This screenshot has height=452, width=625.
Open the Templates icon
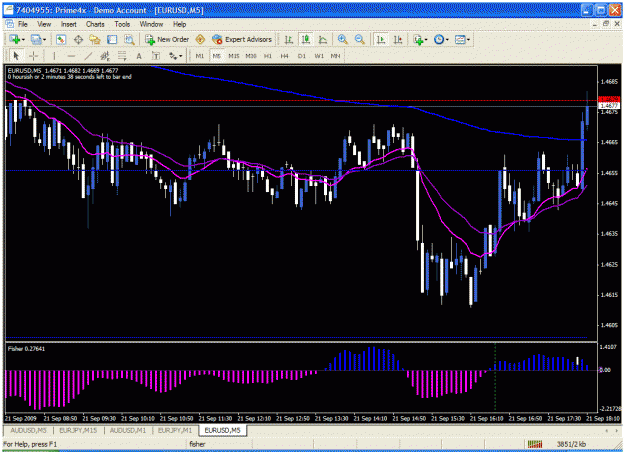[x=460, y=39]
